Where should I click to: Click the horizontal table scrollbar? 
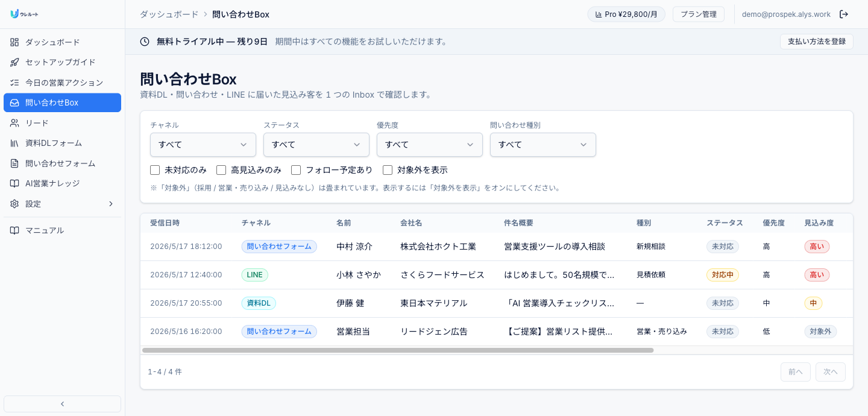coord(398,350)
